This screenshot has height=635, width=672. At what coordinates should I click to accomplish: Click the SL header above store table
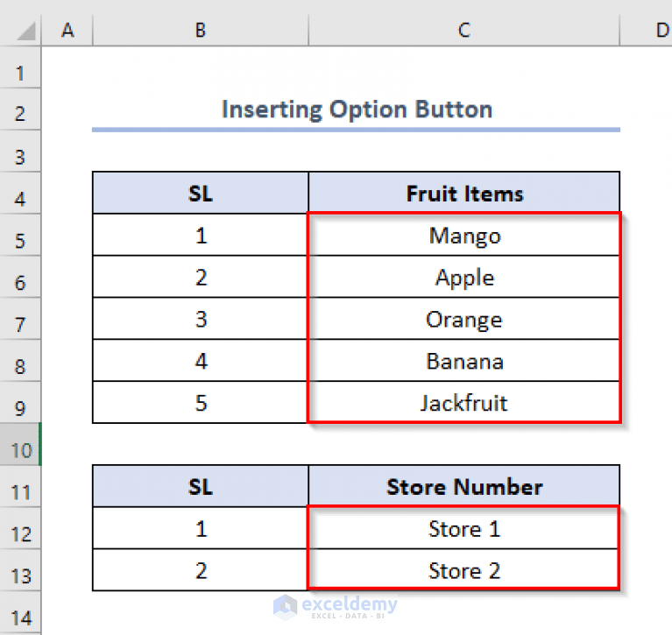[x=201, y=487]
